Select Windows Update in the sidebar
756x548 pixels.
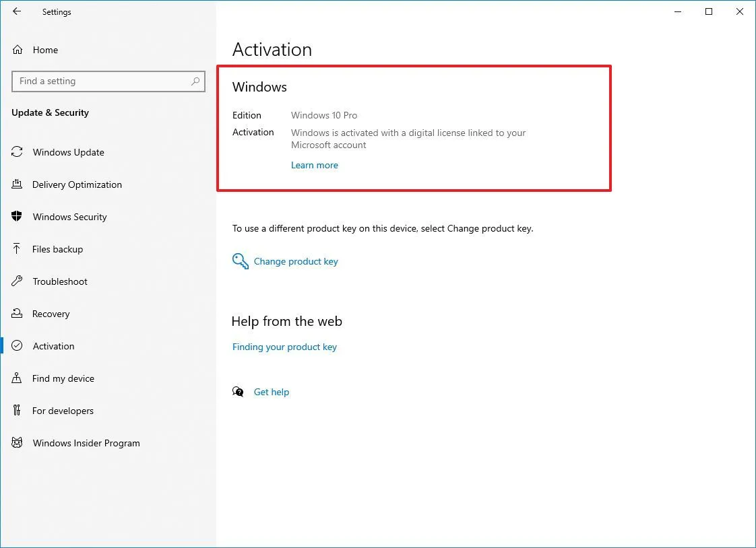(x=68, y=152)
